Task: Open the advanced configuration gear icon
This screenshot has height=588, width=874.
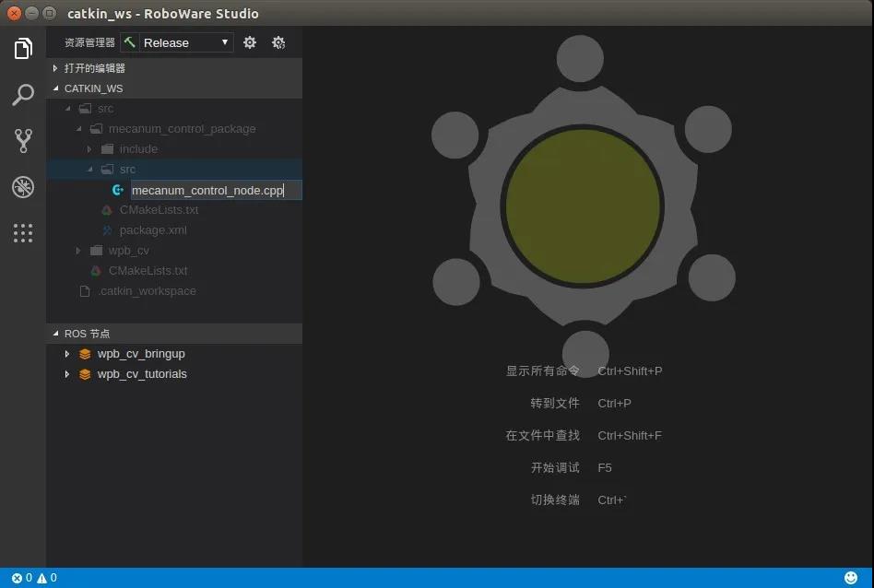Action: [x=278, y=42]
